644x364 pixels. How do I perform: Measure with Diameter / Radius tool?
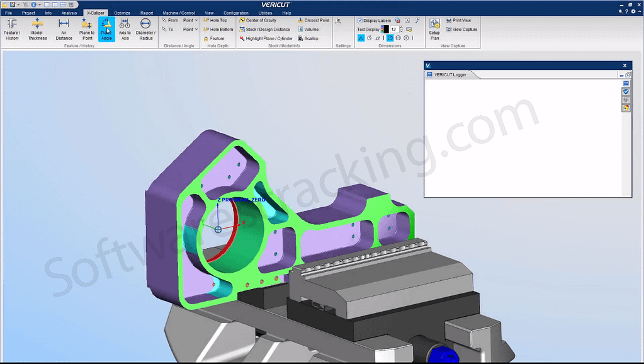point(145,29)
